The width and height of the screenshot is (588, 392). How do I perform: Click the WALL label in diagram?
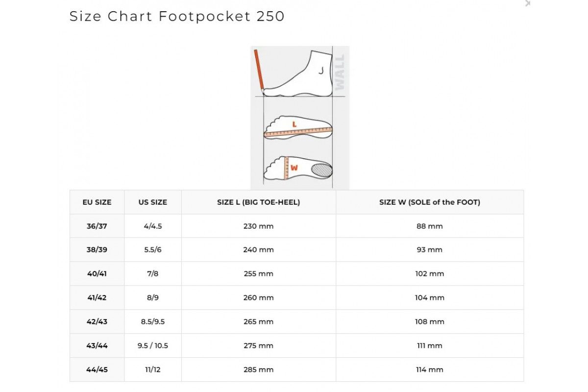[x=340, y=72]
